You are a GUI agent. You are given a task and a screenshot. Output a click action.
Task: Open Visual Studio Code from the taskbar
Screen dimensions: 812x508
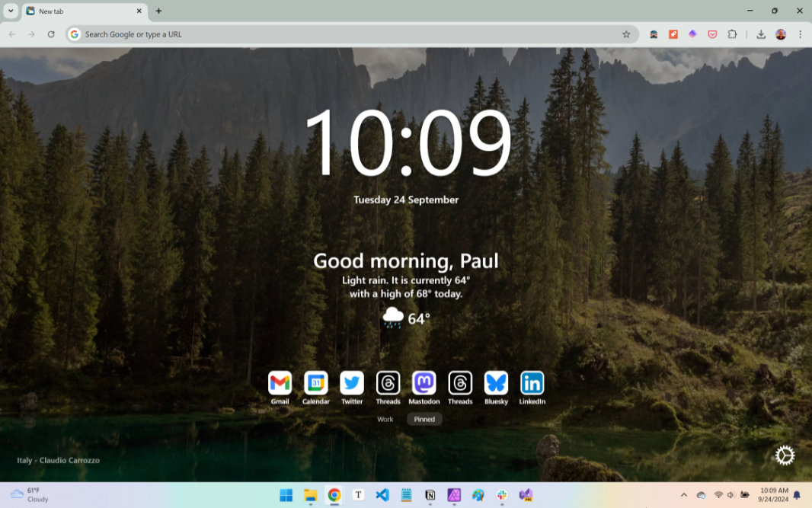382,495
